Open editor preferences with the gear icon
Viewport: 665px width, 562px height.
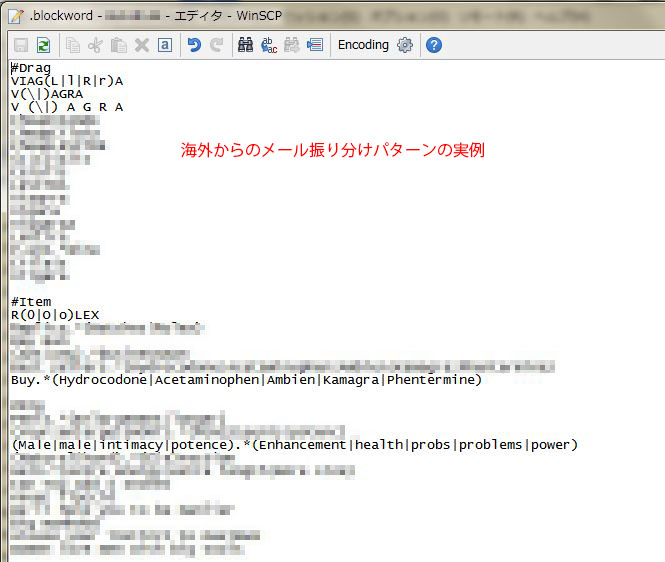click(x=405, y=45)
